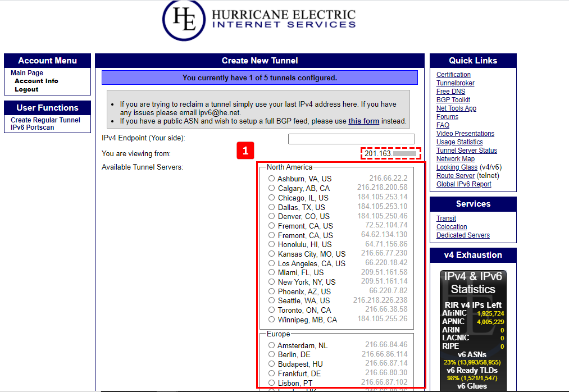
Task: Select the Amsterdam, NL tunnel server
Action: (272, 345)
